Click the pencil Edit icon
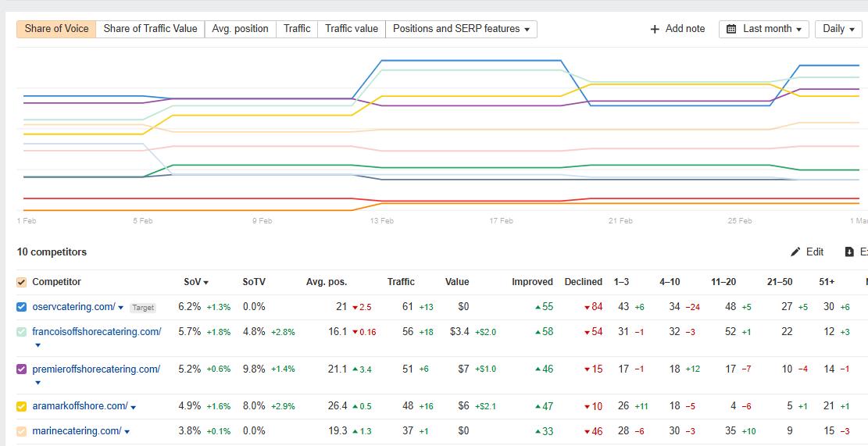868x446 pixels. [795, 252]
